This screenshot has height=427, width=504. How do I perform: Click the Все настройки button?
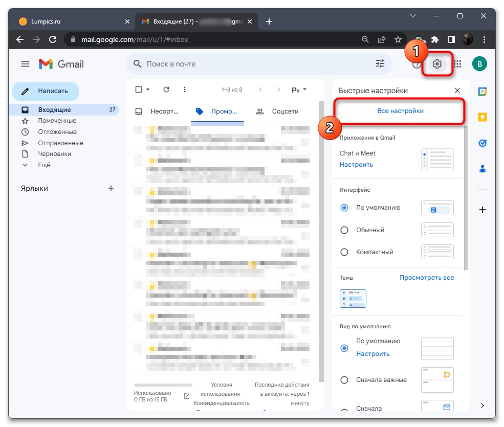point(400,111)
